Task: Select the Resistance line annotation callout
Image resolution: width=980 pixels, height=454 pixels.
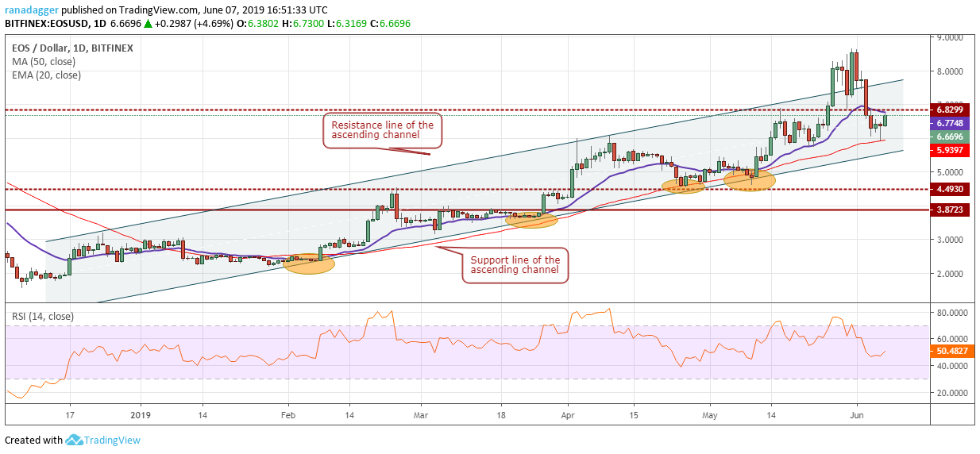Action: (383, 131)
